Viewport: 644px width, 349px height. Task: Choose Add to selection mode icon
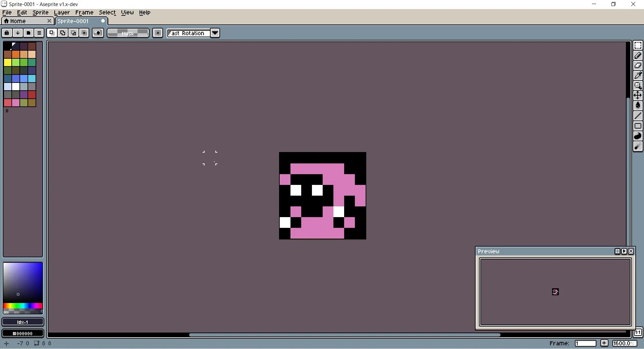click(x=62, y=33)
